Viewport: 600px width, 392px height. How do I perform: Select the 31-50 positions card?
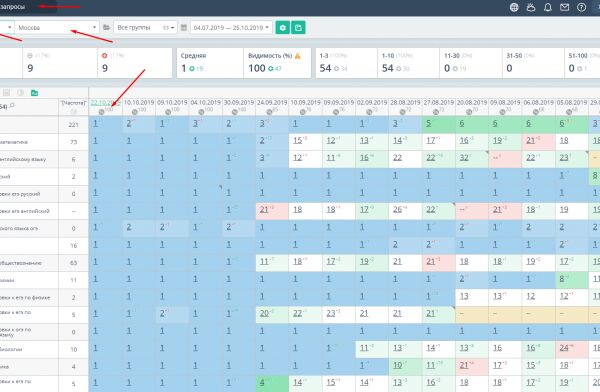[533, 63]
